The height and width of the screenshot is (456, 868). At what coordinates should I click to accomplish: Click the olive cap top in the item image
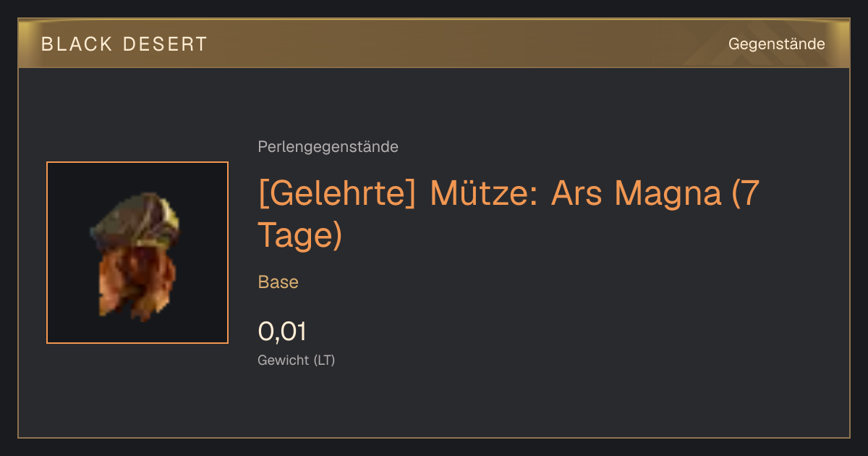135,216
